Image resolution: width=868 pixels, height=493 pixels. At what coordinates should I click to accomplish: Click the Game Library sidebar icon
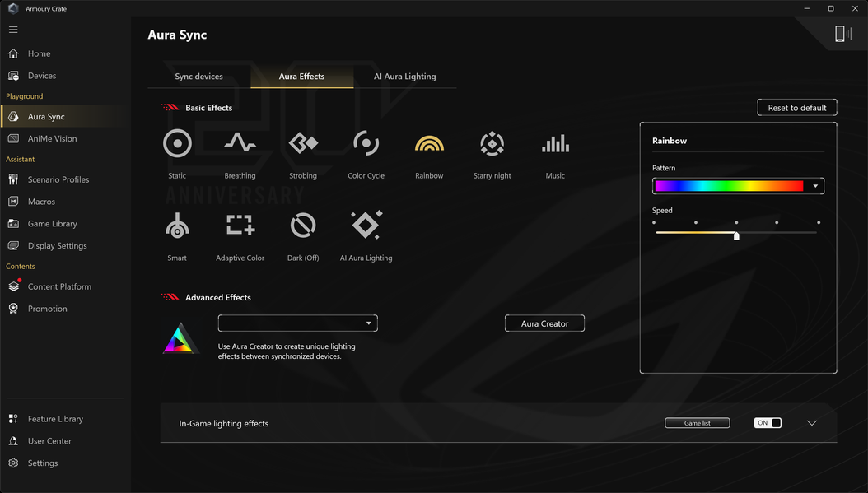[x=13, y=224]
